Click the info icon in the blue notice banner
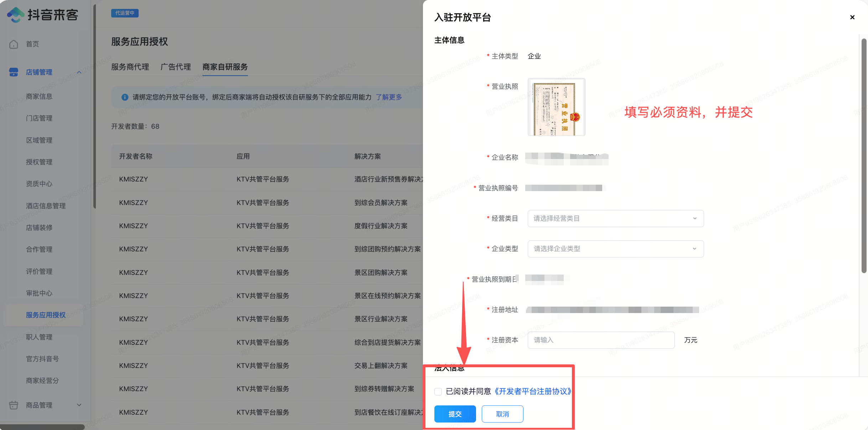868x430 pixels. (124, 97)
